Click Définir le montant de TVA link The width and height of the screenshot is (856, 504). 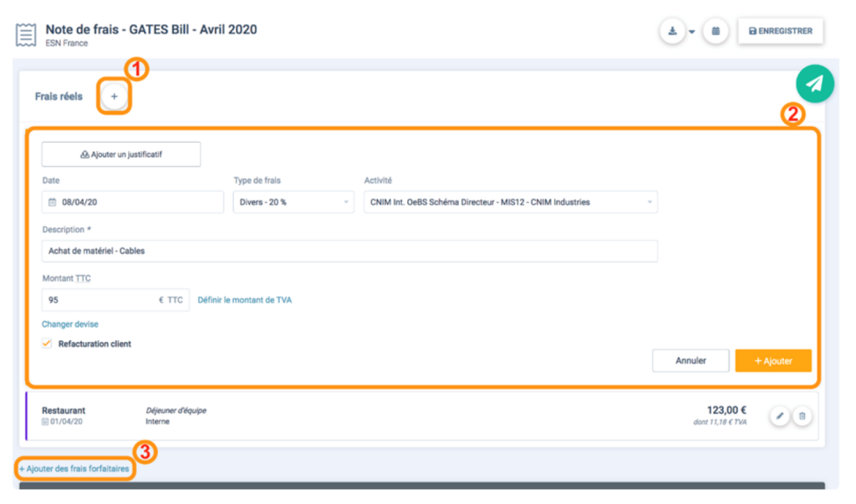(x=245, y=300)
